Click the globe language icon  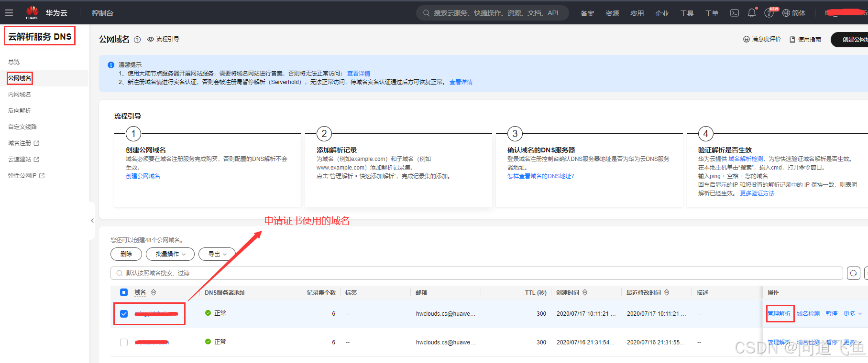click(x=786, y=13)
